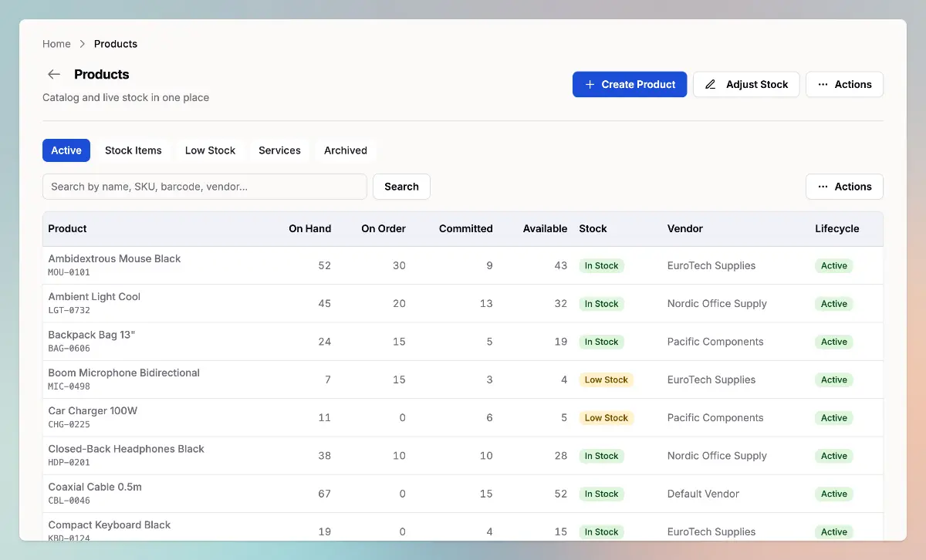
Task: Click the Low Stock badge for Car Charger 100W
Action: click(x=606, y=418)
